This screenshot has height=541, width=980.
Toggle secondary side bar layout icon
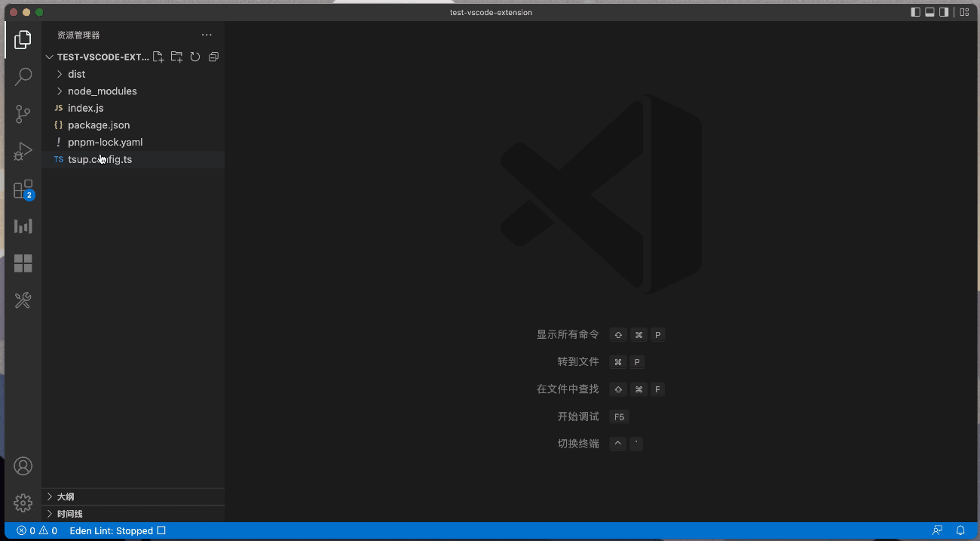coord(943,12)
